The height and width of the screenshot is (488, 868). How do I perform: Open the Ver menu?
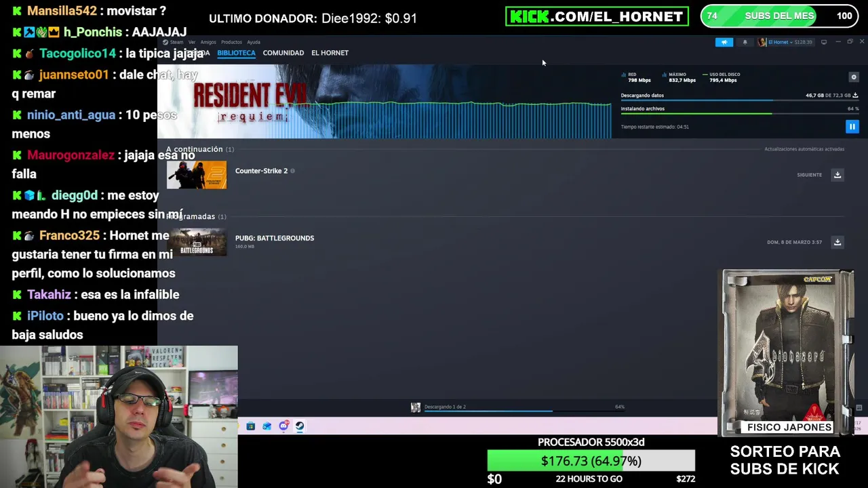tap(192, 42)
